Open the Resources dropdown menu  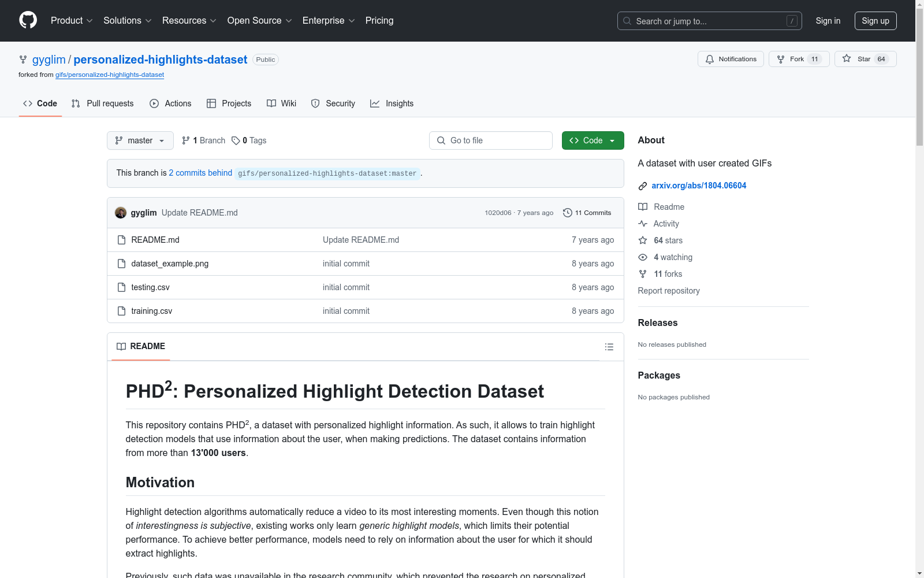coord(189,20)
